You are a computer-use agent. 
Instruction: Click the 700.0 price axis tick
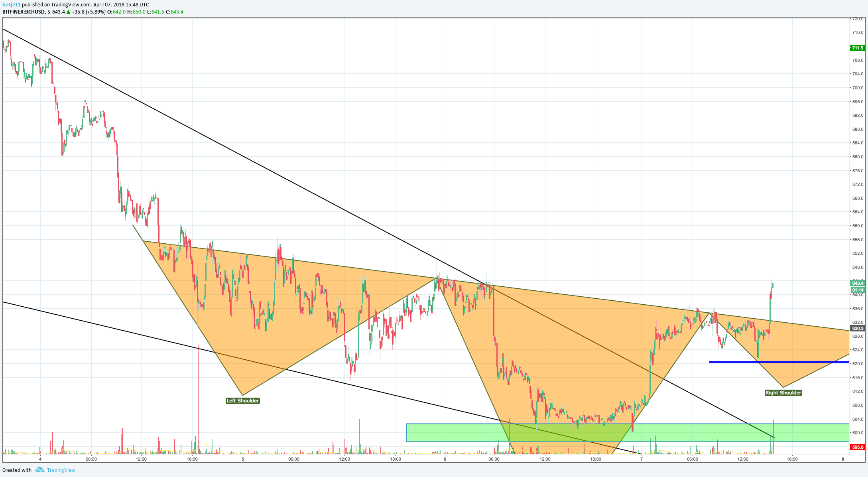tap(858, 88)
